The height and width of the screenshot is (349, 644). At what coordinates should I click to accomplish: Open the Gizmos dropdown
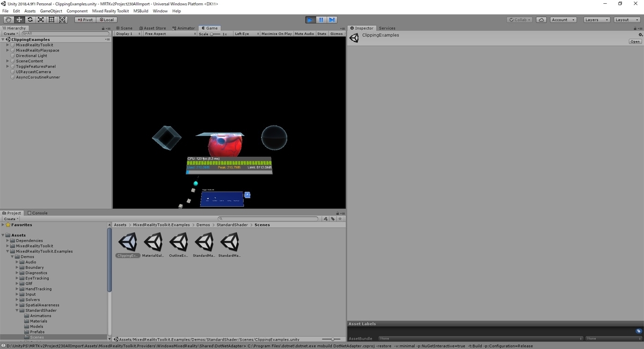pos(336,34)
